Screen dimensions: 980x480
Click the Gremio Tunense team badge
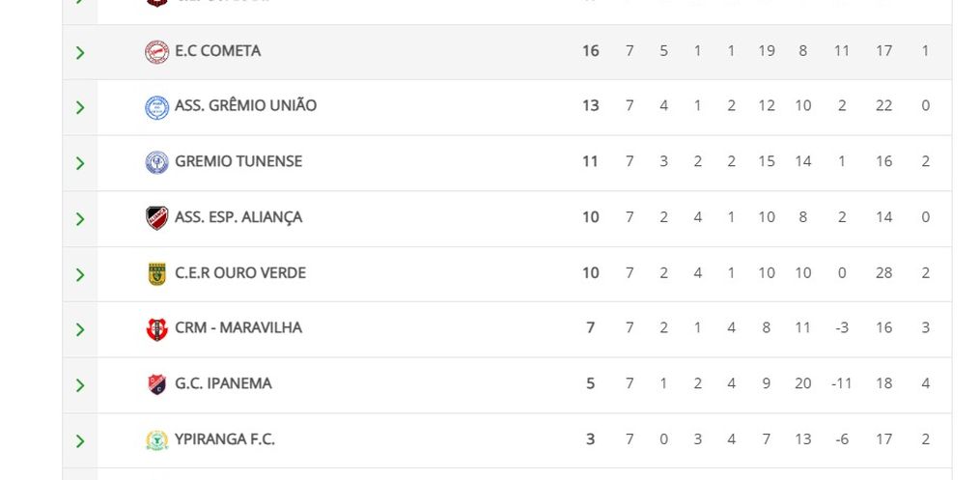156,162
